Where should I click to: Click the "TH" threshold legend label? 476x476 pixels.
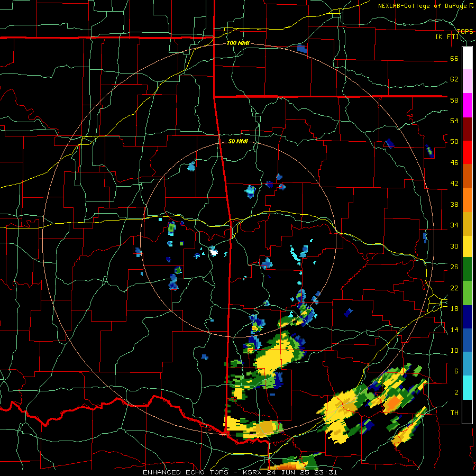[x=454, y=413]
